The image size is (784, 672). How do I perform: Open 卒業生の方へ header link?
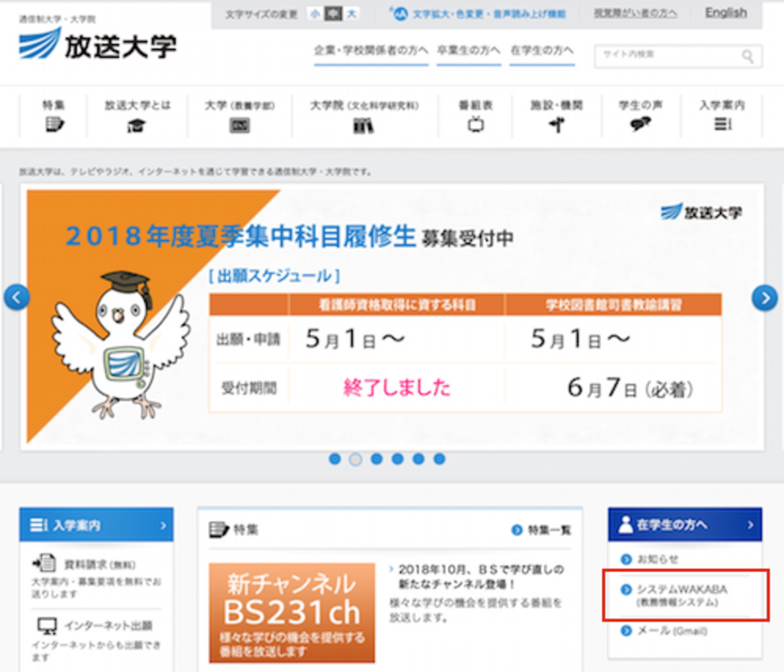pos(469,51)
